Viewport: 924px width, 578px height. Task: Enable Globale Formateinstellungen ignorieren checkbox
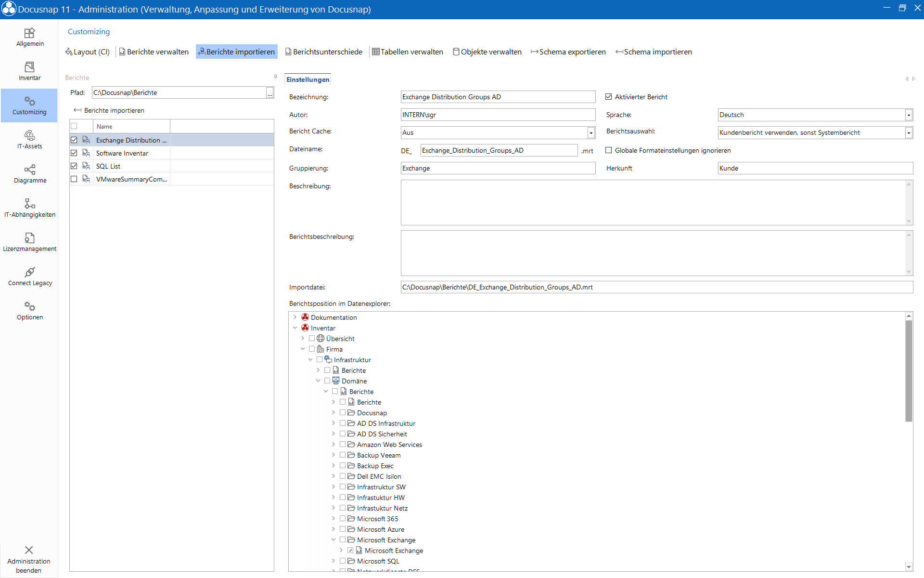(609, 150)
